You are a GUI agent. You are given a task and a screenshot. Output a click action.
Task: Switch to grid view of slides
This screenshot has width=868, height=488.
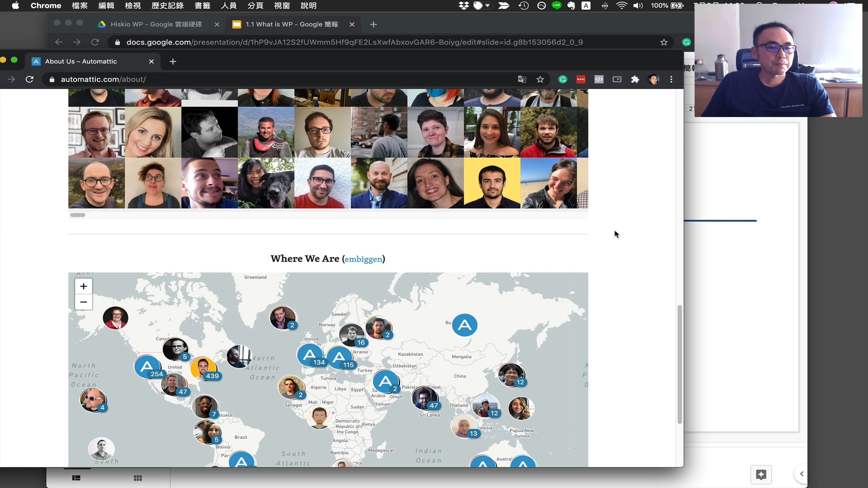click(x=138, y=478)
